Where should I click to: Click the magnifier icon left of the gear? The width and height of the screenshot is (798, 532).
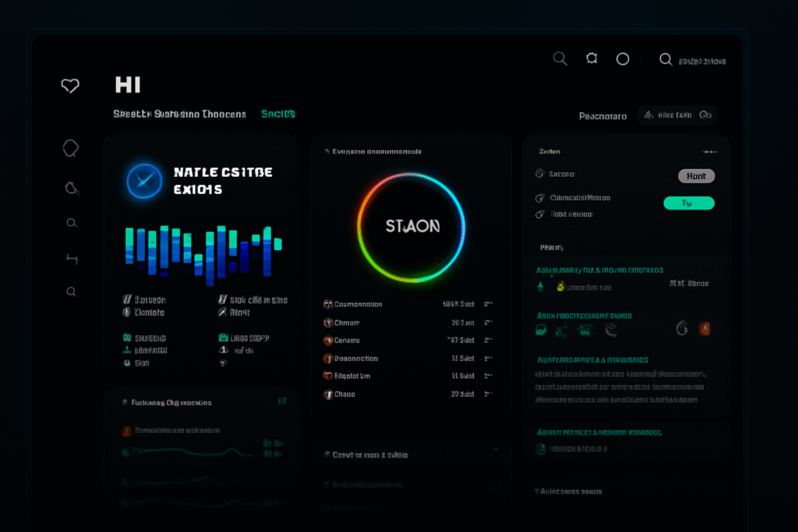tap(560, 59)
